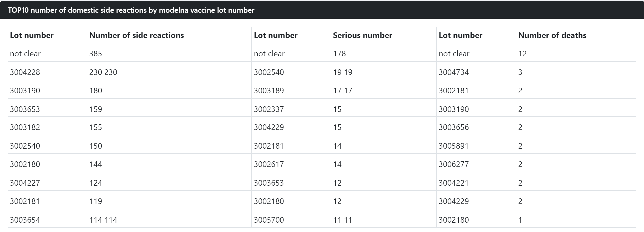Click the 'Serious number' column header
The height and width of the screenshot is (232, 644).
[x=362, y=35]
